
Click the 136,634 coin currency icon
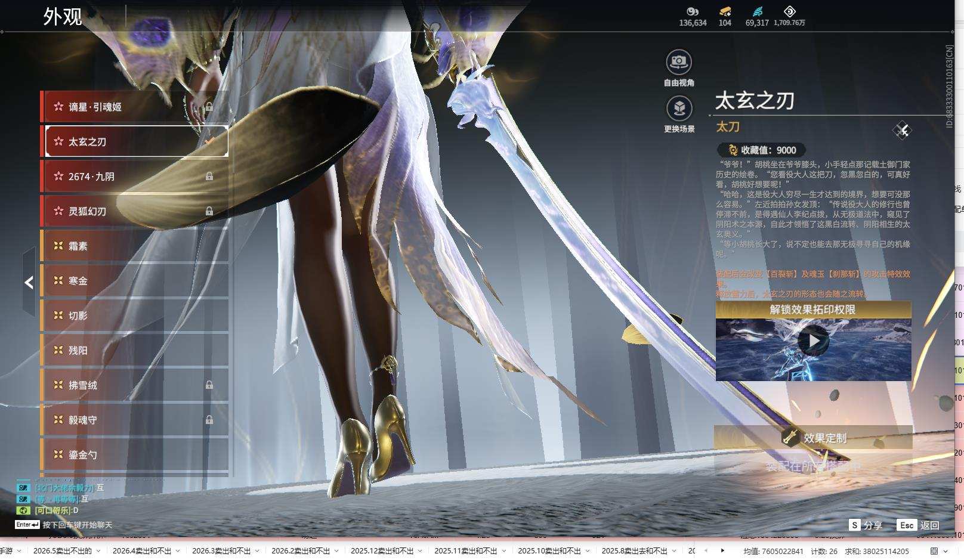tap(693, 11)
